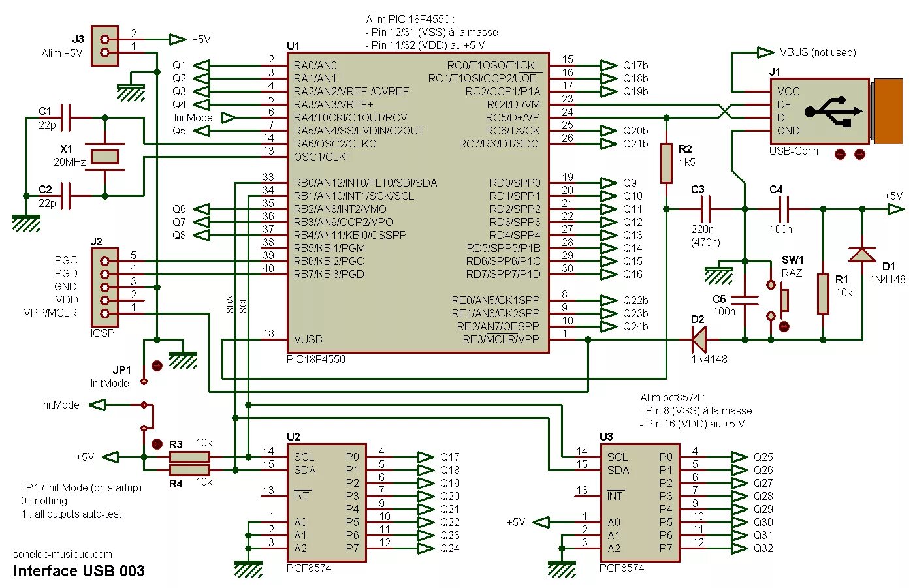This screenshot has height=588, width=915.
Task: Click the 'Alim +5V' label under J3
Action: (x=62, y=53)
